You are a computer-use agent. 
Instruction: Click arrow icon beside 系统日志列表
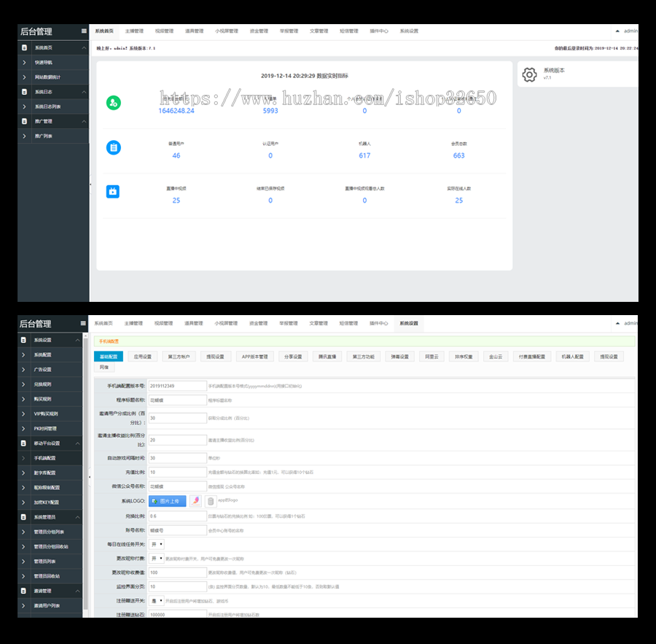click(x=24, y=106)
